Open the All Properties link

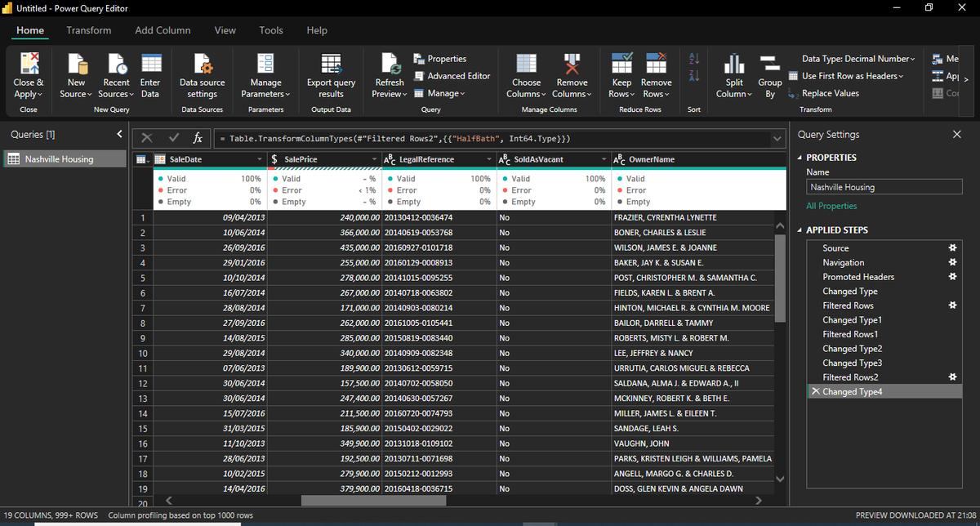coord(831,206)
